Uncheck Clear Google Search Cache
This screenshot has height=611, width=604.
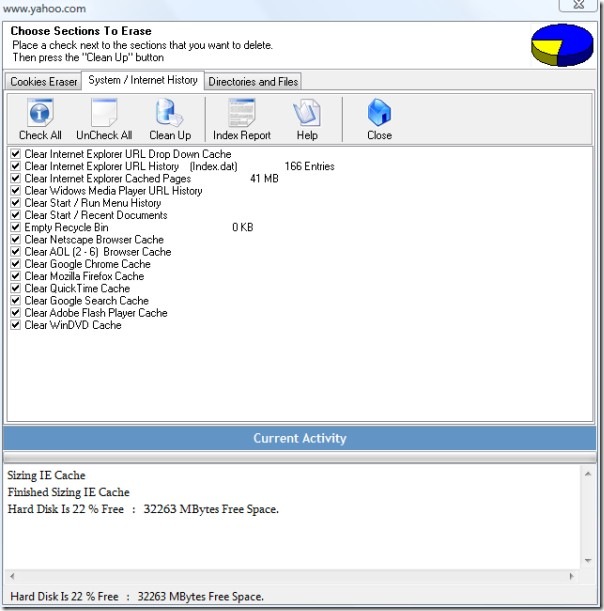(x=16, y=300)
